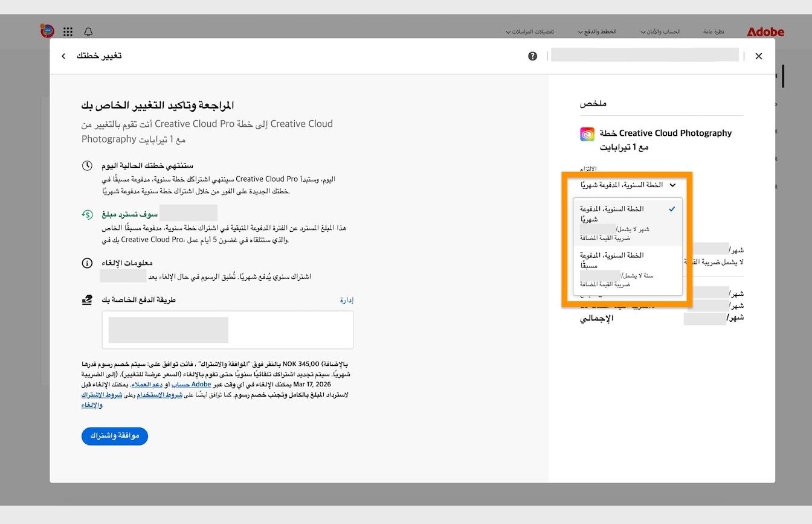Click the info icon next to معلومات الإلغاء
Image resolution: width=812 pixels, height=524 pixels.
click(x=88, y=263)
